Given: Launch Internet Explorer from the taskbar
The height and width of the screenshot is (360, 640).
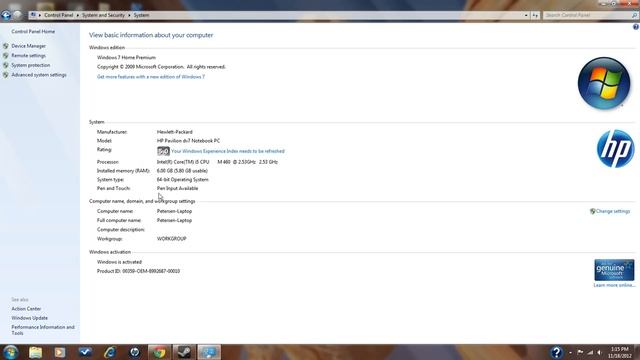Looking at the screenshot, I should [110, 352].
